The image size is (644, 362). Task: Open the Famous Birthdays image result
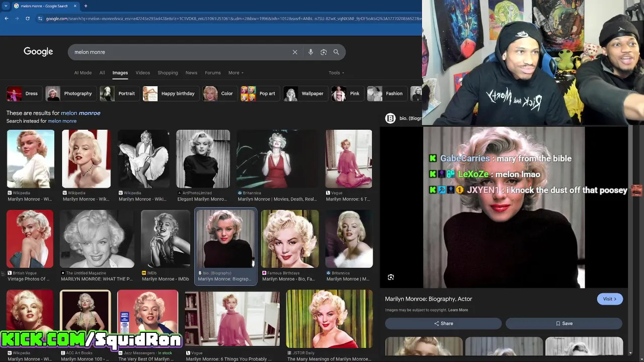290,239
